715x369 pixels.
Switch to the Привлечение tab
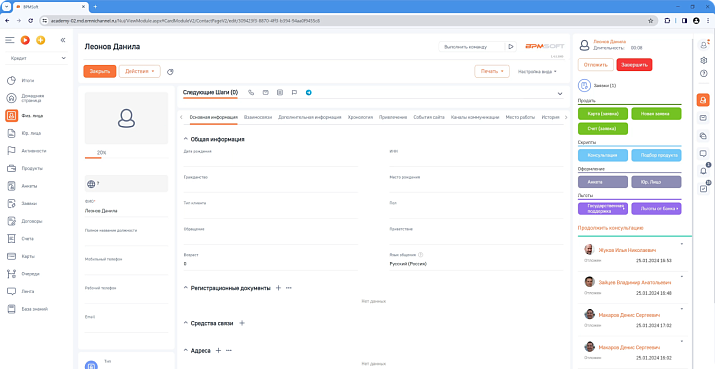tap(393, 117)
